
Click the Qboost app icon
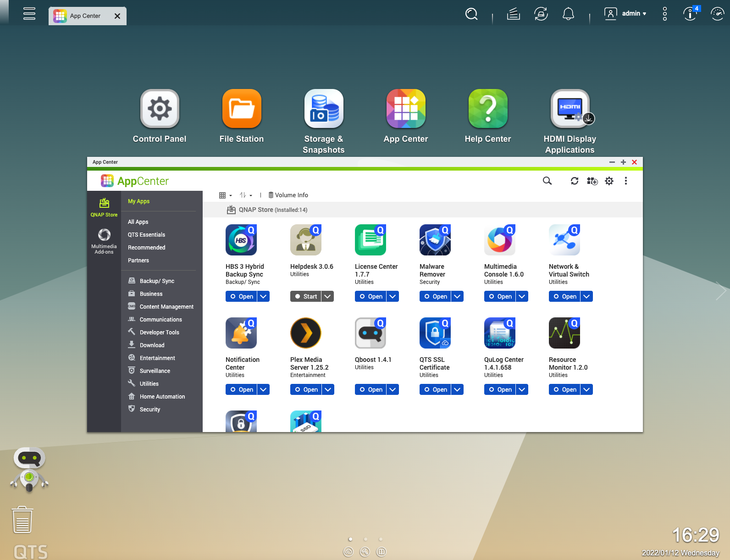[371, 333]
